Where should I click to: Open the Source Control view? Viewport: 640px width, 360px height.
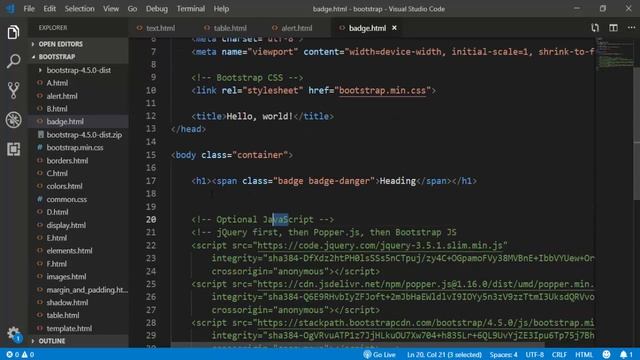[x=13, y=90]
